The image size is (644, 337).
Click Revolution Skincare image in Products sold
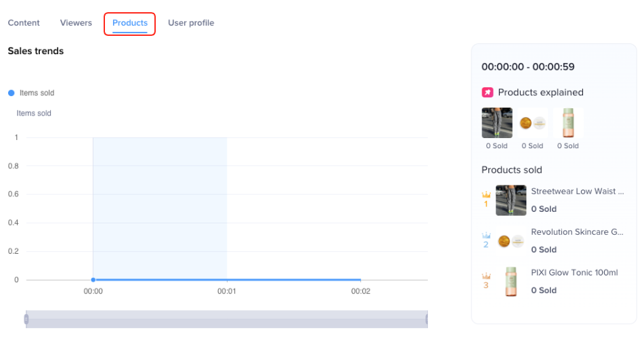tap(511, 241)
